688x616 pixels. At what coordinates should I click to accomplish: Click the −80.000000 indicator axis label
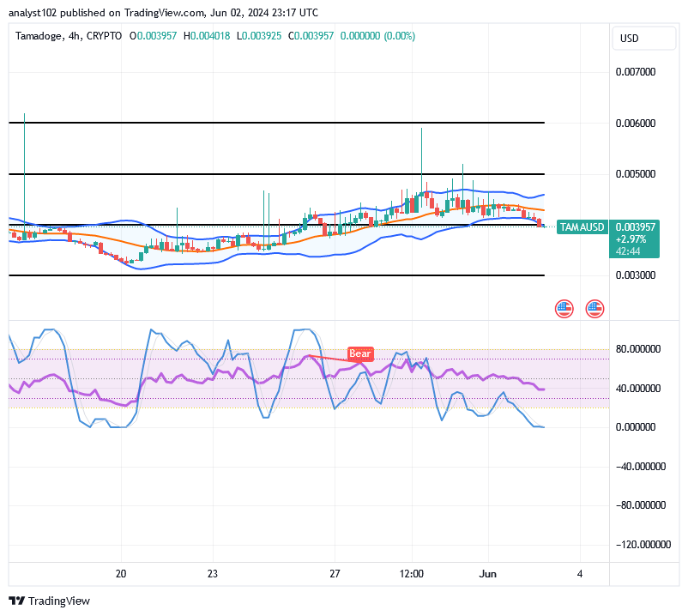click(641, 505)
